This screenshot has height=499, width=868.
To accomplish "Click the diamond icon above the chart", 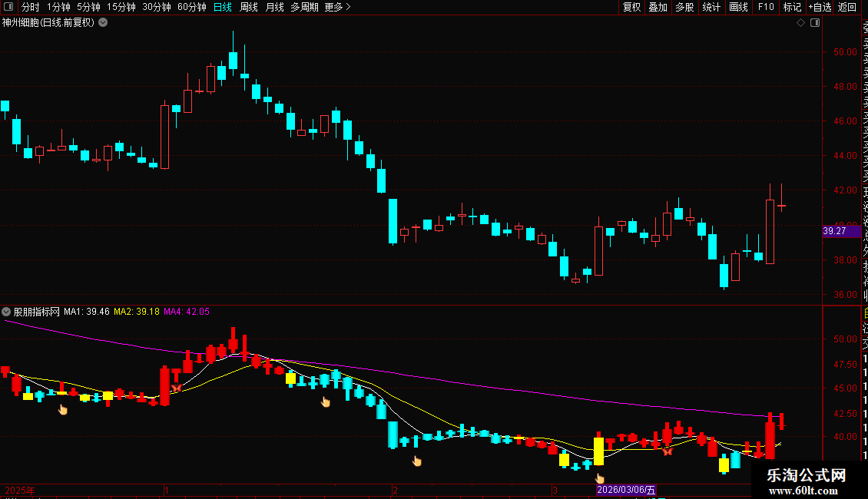I will point(800,23).
